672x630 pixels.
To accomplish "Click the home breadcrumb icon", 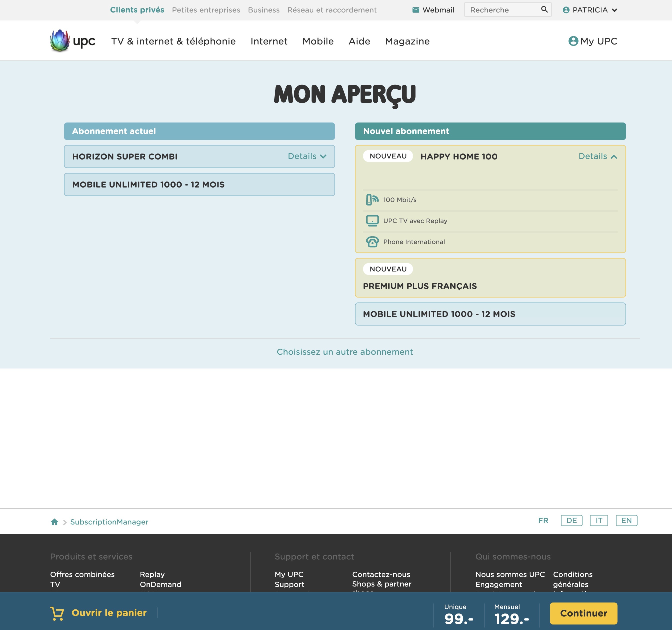I will pyautogui.click(x=54, y=522).
